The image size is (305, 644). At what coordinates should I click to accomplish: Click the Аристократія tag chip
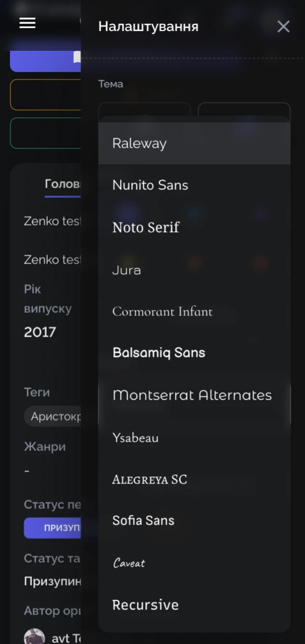pos(52,417)
